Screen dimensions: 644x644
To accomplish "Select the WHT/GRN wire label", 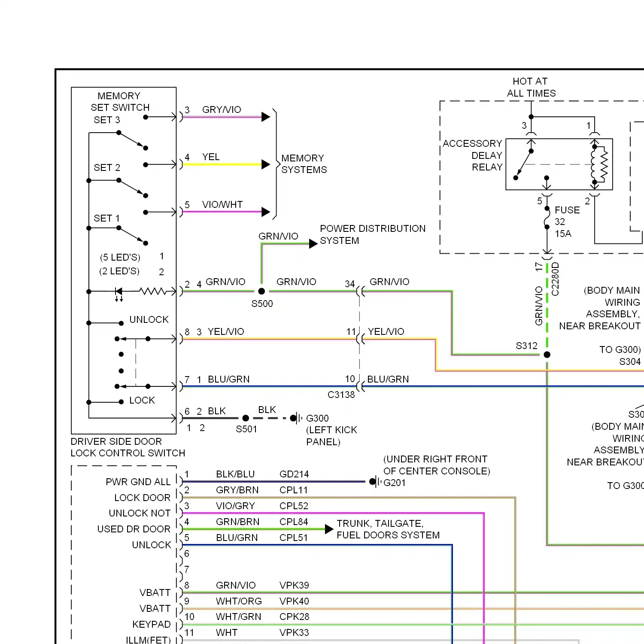I will pos(238,617).
